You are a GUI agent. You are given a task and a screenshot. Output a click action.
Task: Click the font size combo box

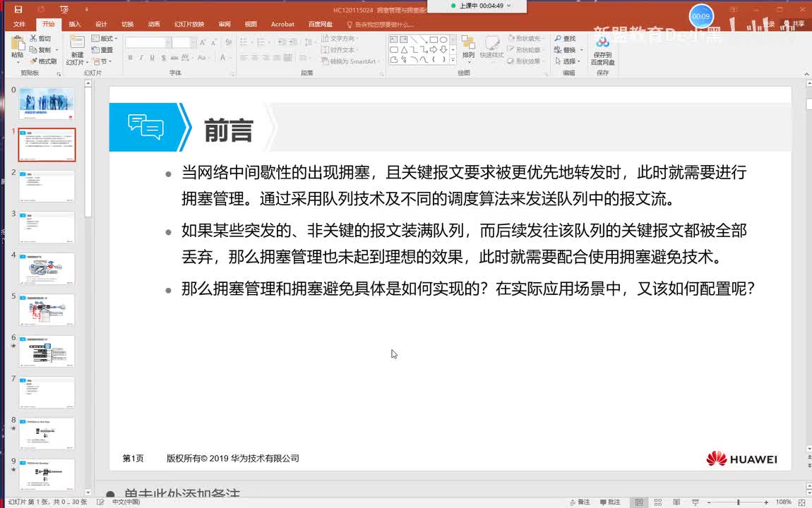click(x=184, y=42)
